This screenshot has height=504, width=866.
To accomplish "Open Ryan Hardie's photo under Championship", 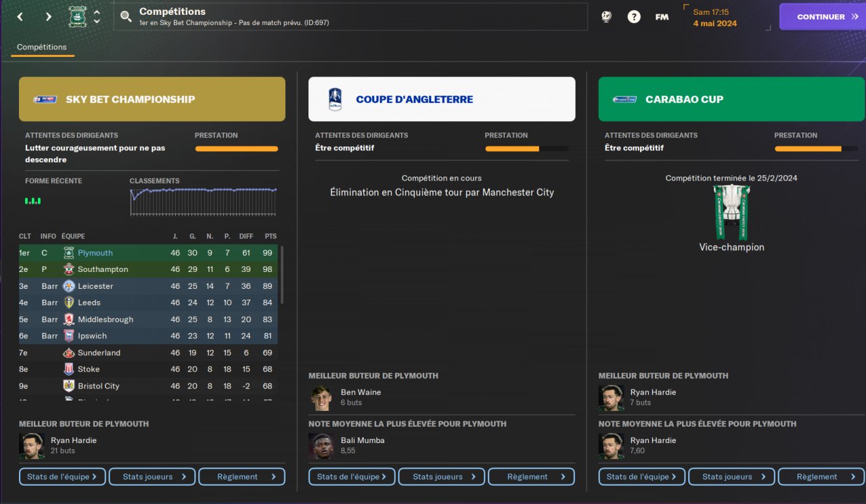I will (x=31, y=446).
